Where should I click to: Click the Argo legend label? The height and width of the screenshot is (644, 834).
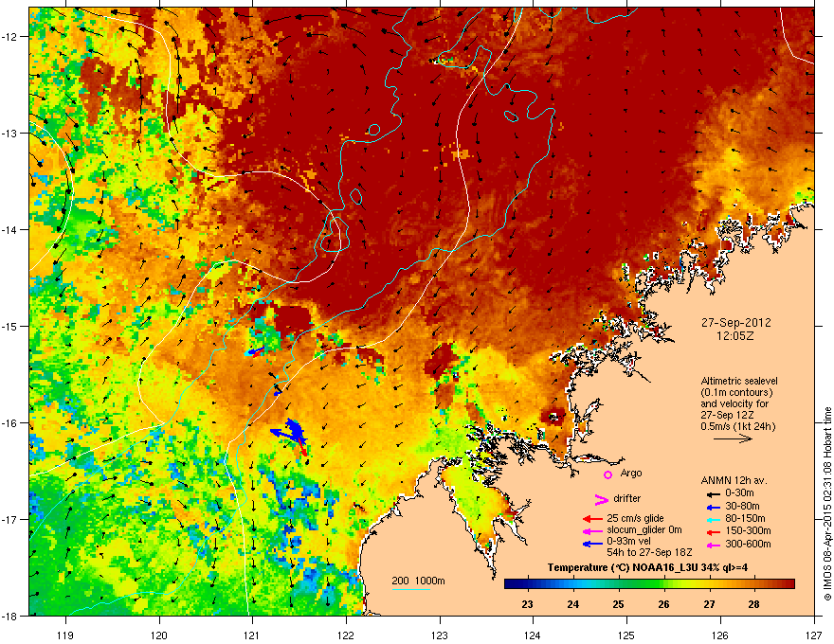click(631, 473)
